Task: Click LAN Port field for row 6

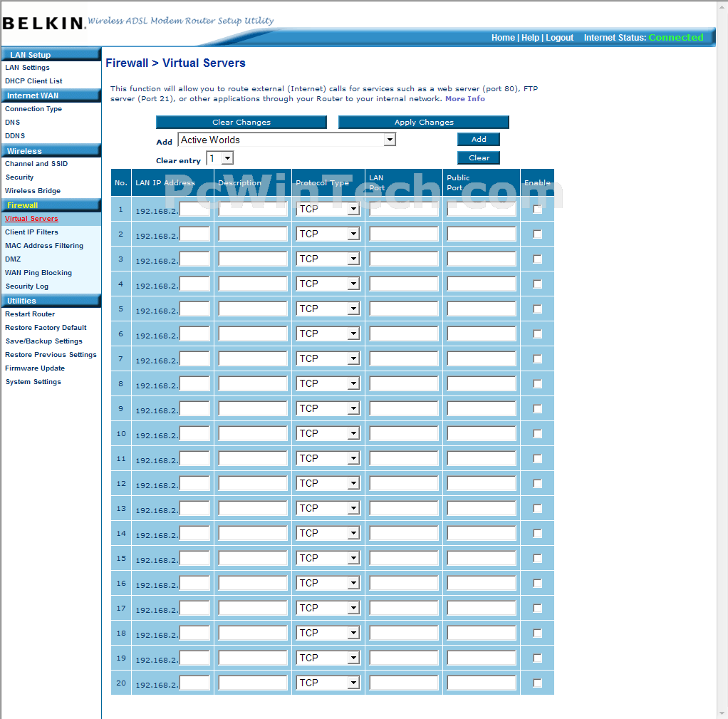Action: tap(405, 334)
